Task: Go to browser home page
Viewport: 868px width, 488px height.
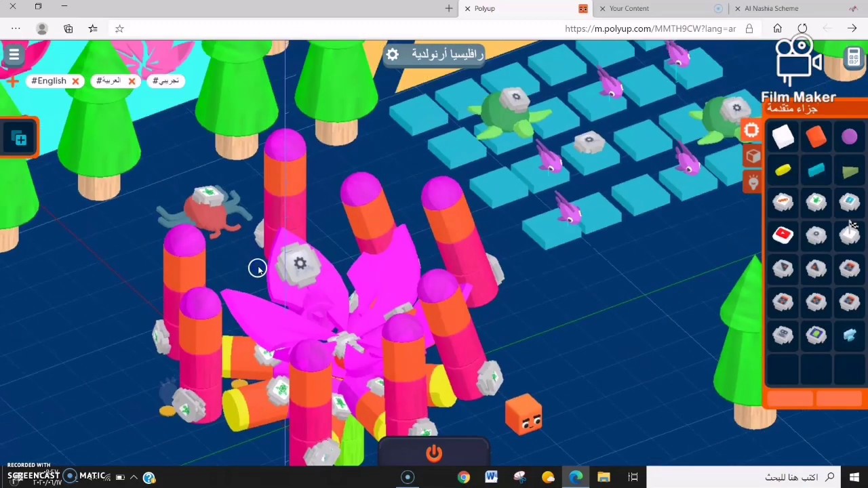Action: pos(777,28)
